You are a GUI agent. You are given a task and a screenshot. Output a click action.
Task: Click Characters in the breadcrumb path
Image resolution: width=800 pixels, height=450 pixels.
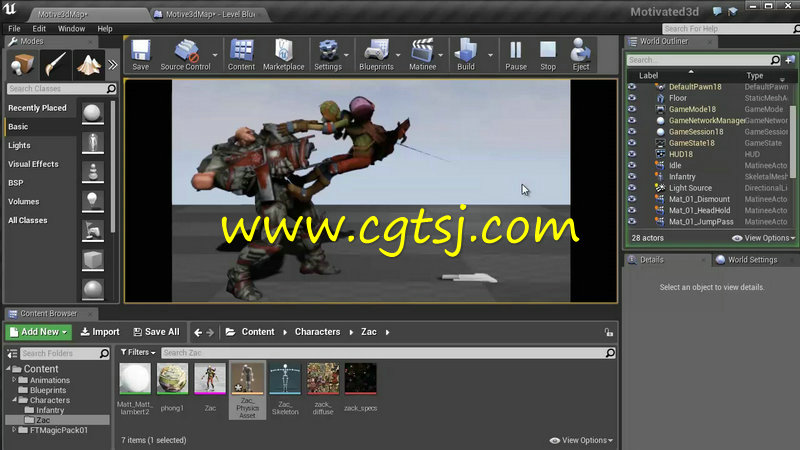317,332
